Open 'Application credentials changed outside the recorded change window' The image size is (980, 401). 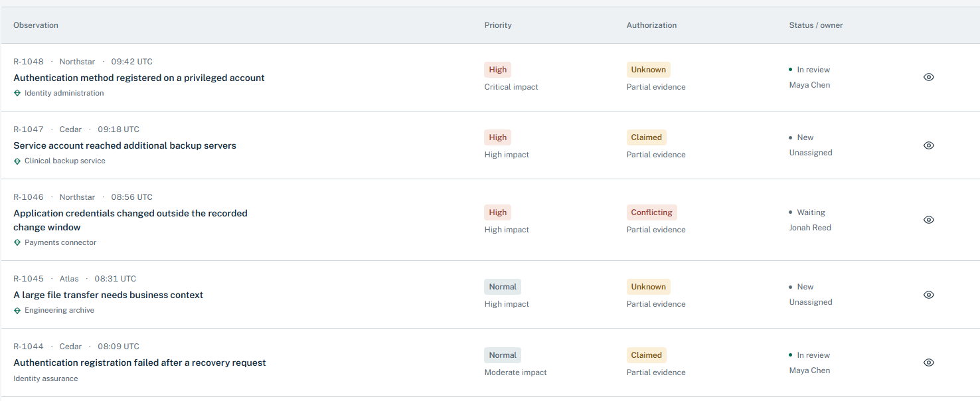[130, 220]
